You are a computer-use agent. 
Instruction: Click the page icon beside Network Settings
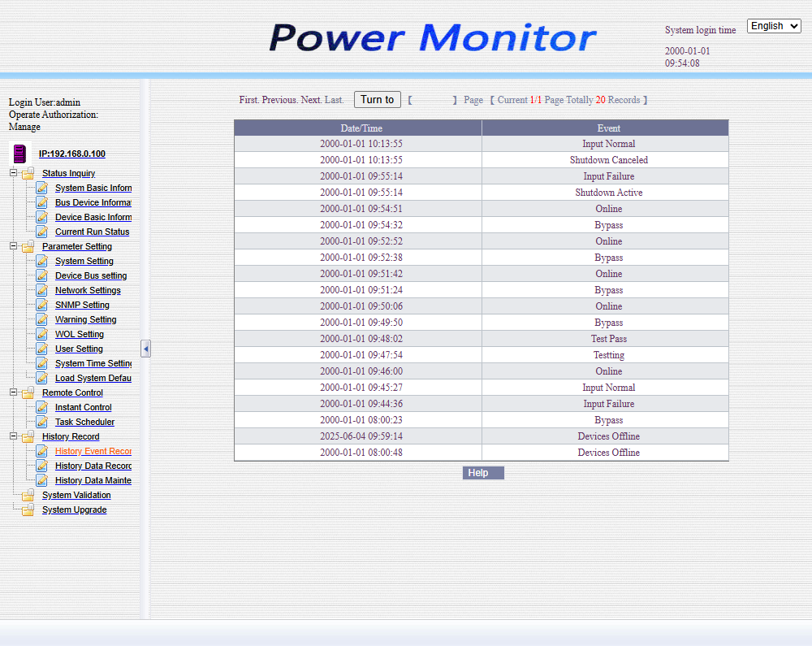[x=42, y=290]
